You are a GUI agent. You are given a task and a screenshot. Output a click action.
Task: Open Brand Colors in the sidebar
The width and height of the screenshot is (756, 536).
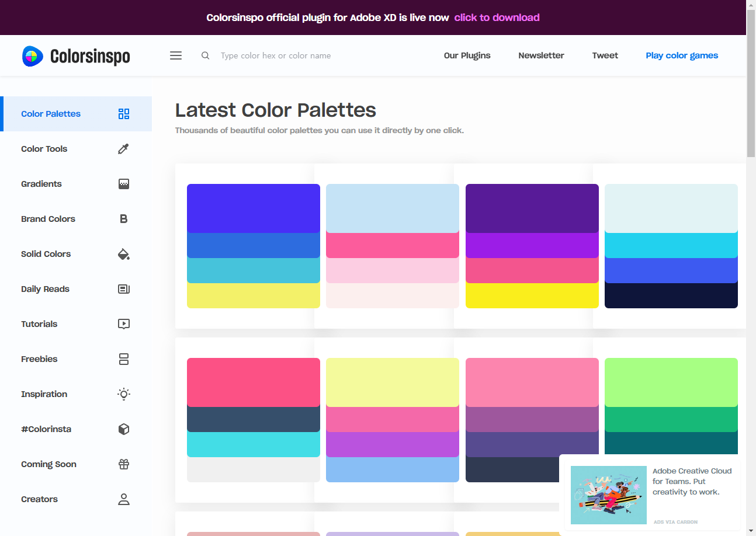tap(48, 219)
